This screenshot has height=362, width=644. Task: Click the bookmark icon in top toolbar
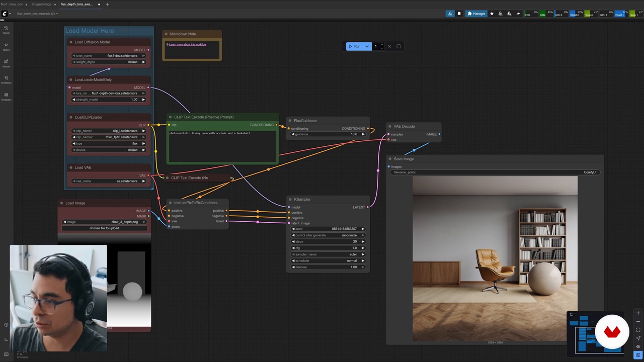(459, 14)
